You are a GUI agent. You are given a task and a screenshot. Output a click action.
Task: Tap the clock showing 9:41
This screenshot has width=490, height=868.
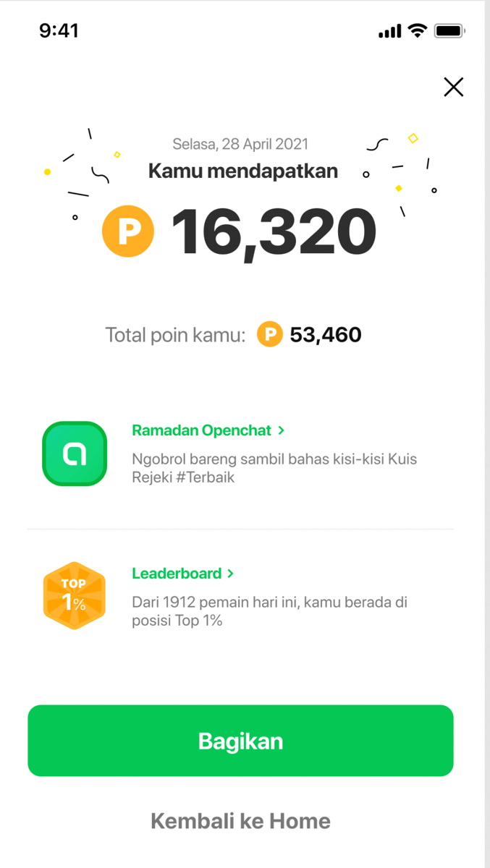[x=59, y=30]
